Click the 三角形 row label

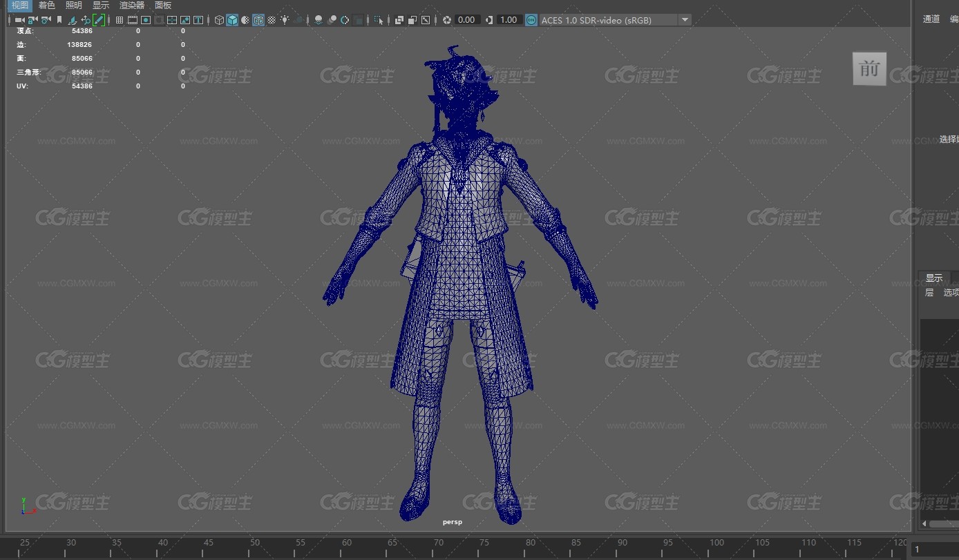[x=28, y=73]
